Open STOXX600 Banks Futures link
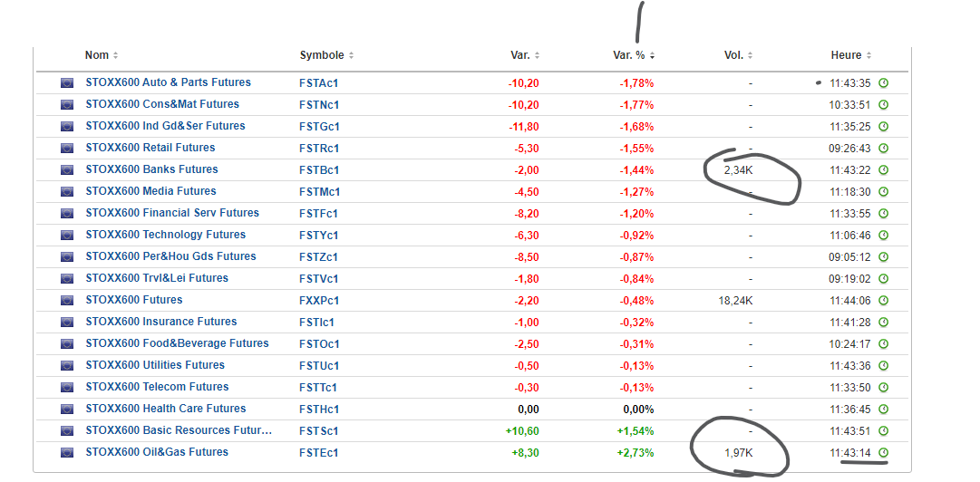This screenshot has width=980, height=482. (151, 169)
